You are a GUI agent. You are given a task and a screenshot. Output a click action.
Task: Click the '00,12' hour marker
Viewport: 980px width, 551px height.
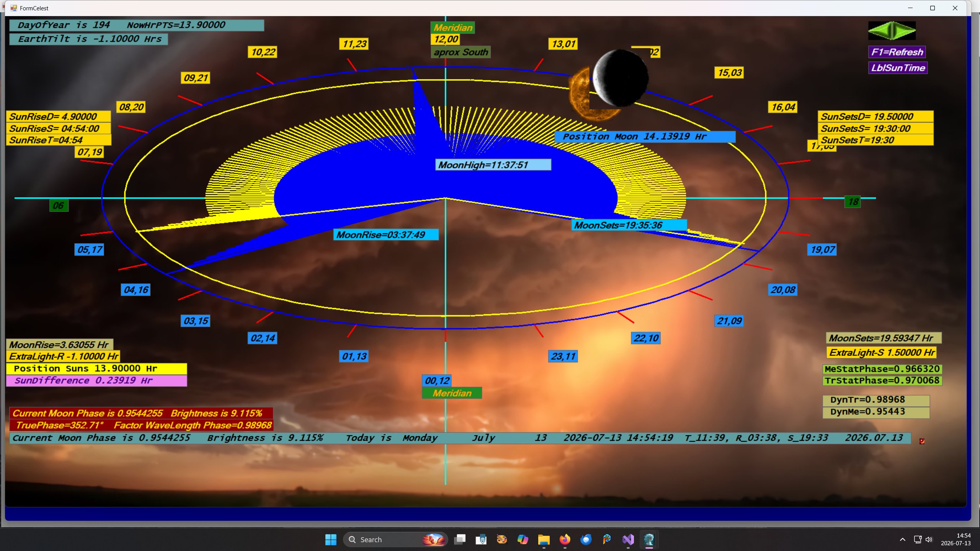pos(437,381)
